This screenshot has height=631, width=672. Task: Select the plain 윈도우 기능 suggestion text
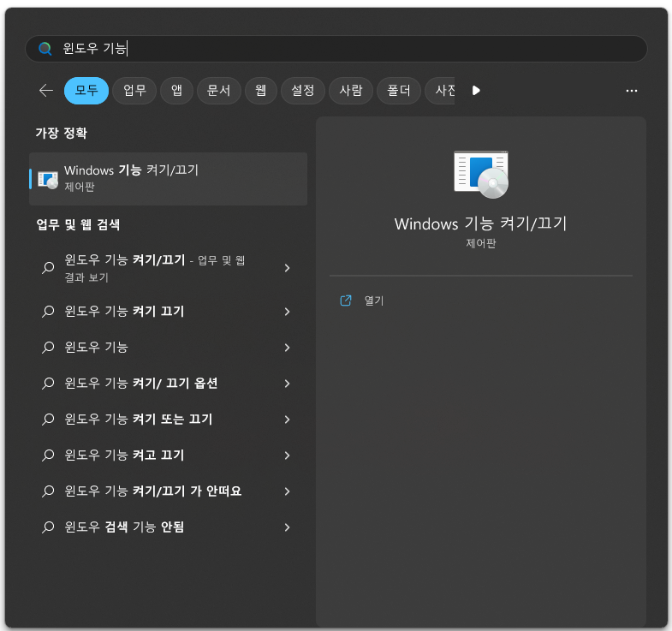click(96, 348)
